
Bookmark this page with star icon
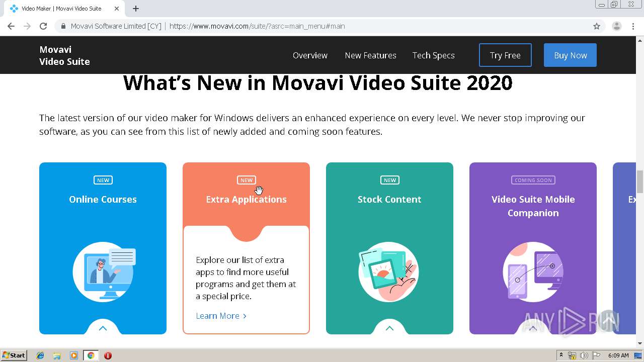click(x=597, y=26)
